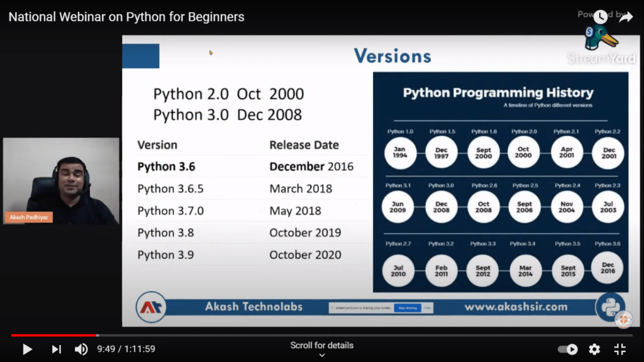
Task: Click the Watch later clock icon
Action: tap(601, 17)
